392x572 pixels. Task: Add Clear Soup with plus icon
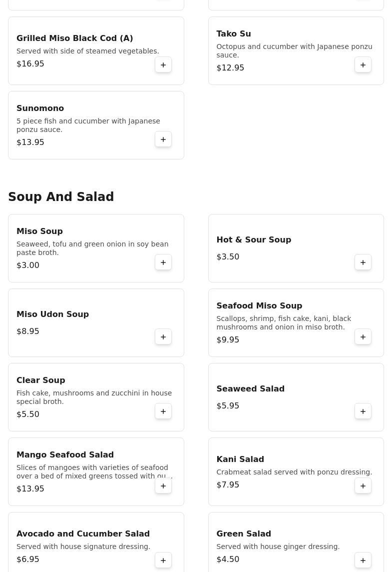pos(163,411)
